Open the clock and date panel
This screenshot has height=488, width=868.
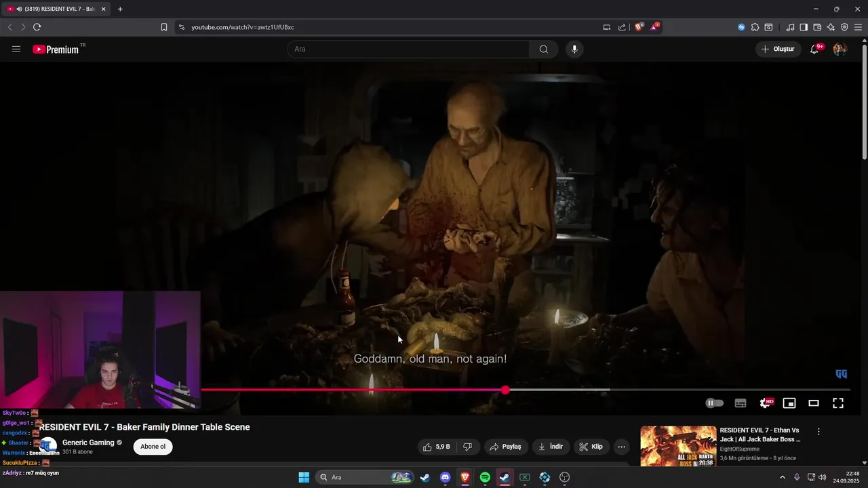[x=846, y=477]
